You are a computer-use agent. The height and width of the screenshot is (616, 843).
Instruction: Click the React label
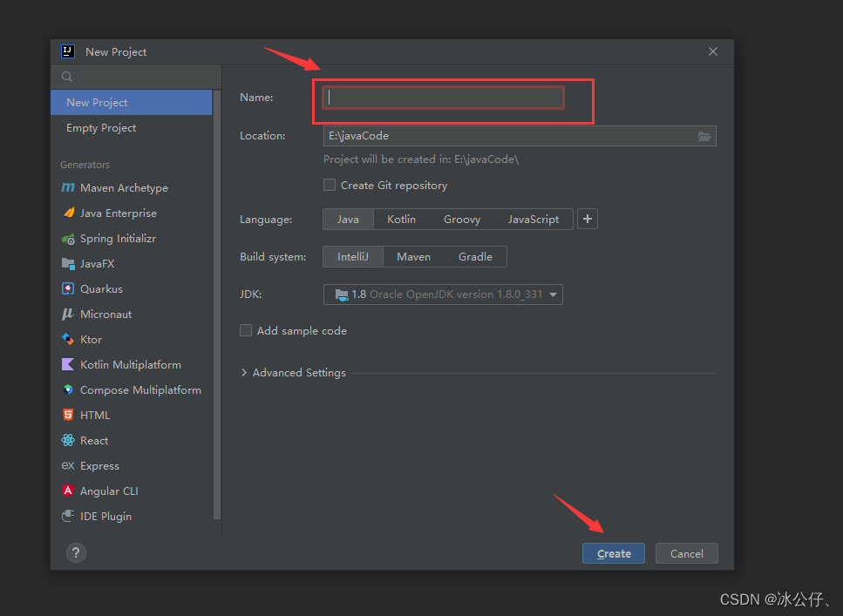click(94, 441)
